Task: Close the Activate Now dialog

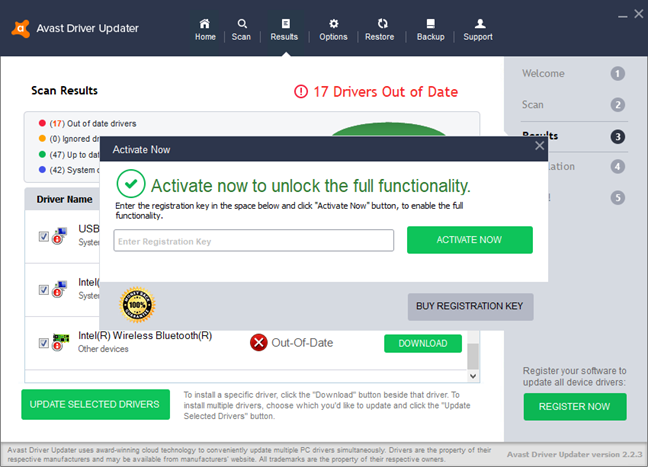Action: (x=539, y=145)
